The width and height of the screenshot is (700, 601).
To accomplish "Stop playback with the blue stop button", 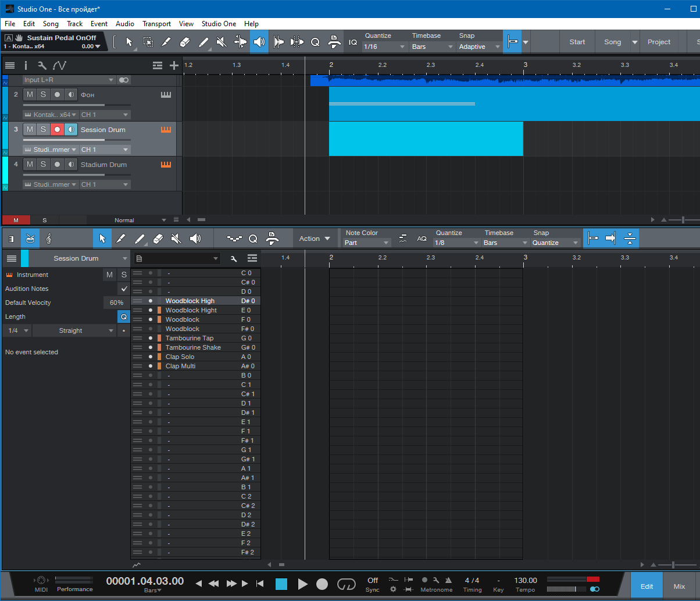I will pos(281,584).
